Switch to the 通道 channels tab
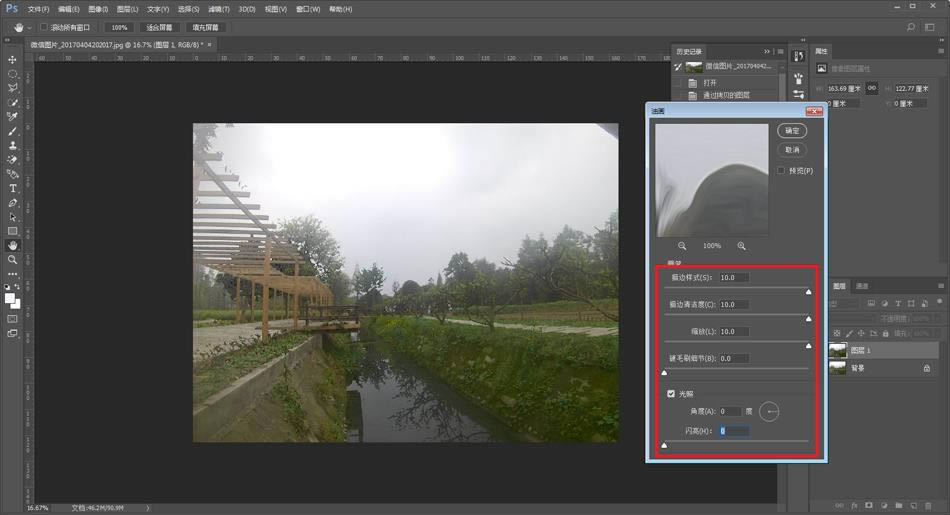The image size is (950, 515). 862,286
